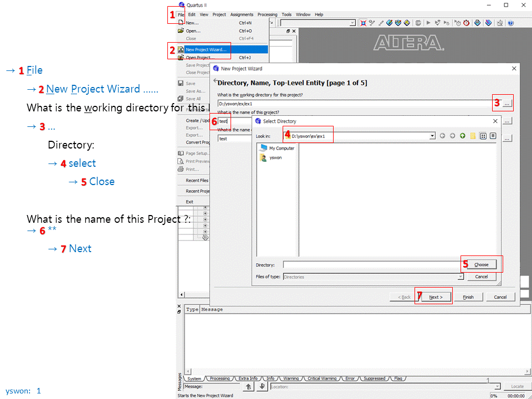Switch to the Extra Info tab
Image resolution: width=532 pixels, height=399 pixels.
[x=248, y=378]
